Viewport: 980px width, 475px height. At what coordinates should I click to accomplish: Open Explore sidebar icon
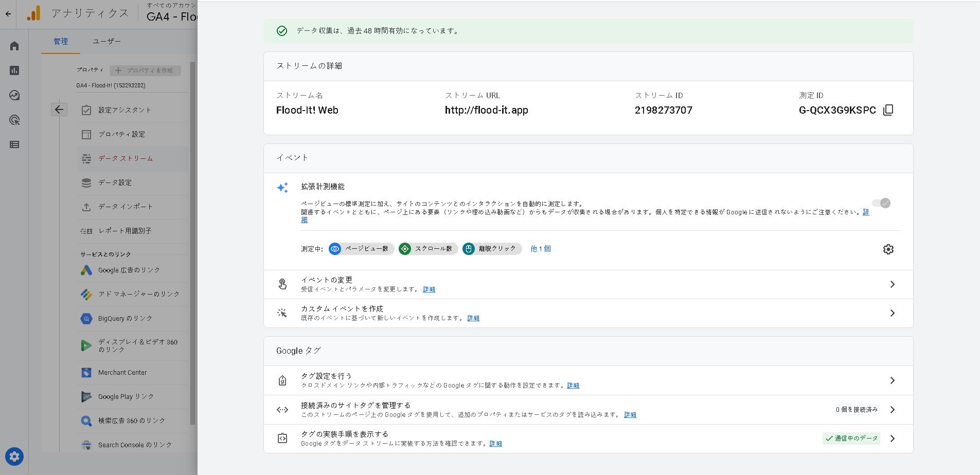(14, 95)
